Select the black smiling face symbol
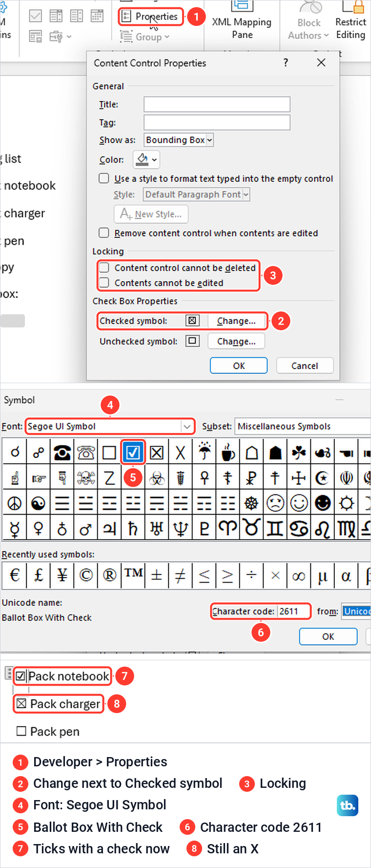371x868 pixels. pos(323,503)
